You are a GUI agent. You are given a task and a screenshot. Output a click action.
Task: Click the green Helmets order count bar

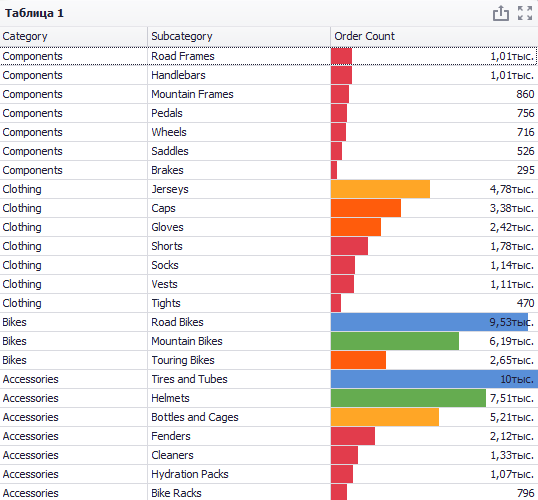click(x=408, y=398)
